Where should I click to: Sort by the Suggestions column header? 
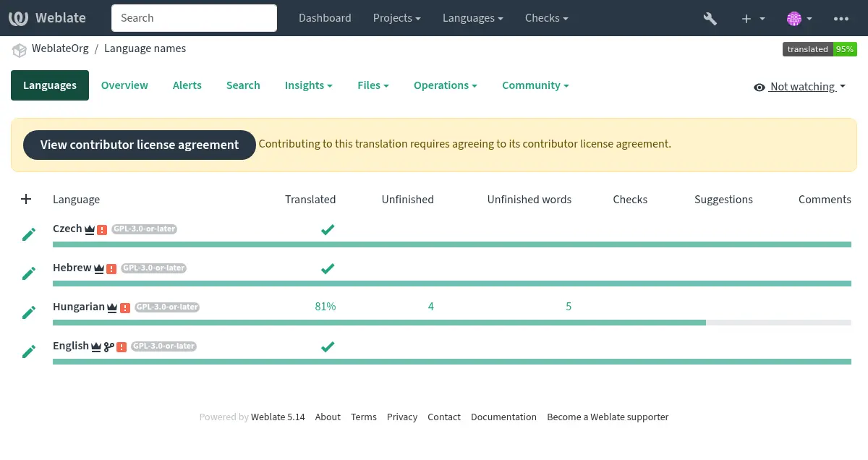pos(723,200)
